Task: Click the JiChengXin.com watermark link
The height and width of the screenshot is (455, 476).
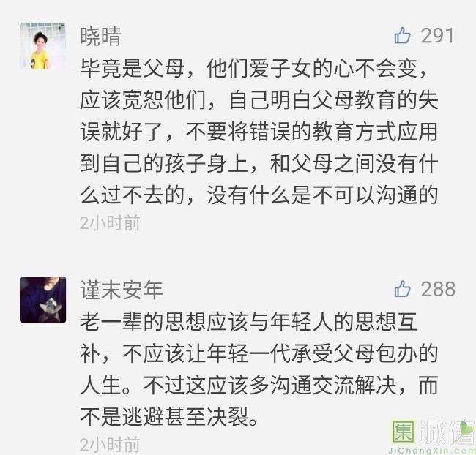Action: (431, 450)
